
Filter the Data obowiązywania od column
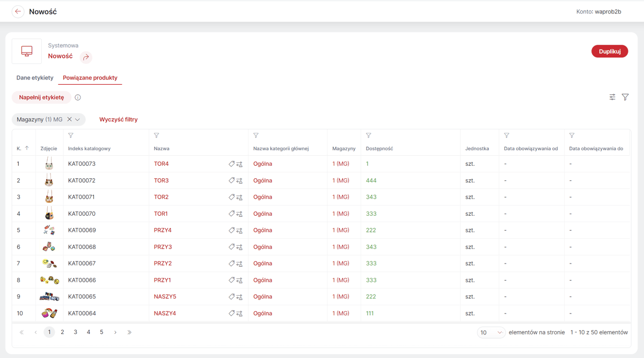(507, 136)
